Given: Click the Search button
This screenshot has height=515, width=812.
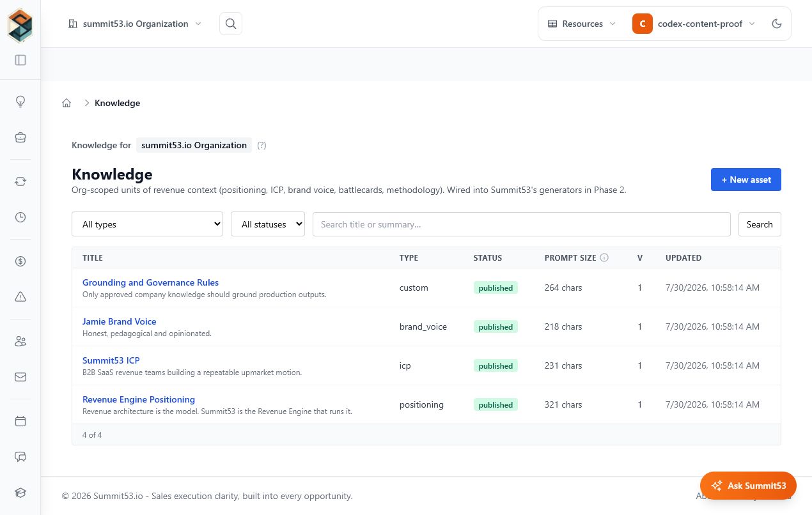Looking at the screenshot, I should (x=760, y=224).
